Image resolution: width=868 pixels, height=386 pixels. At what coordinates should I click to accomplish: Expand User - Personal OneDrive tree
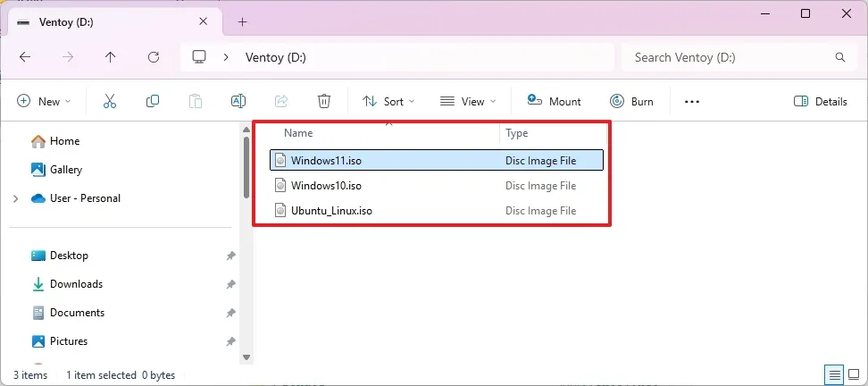coord(15,198)
